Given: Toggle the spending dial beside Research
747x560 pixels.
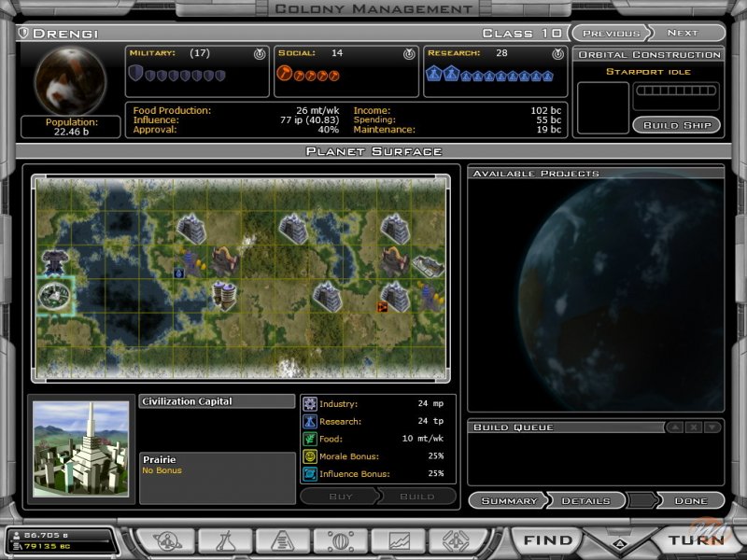Looking at the screenshot, I should coord(557,53).
